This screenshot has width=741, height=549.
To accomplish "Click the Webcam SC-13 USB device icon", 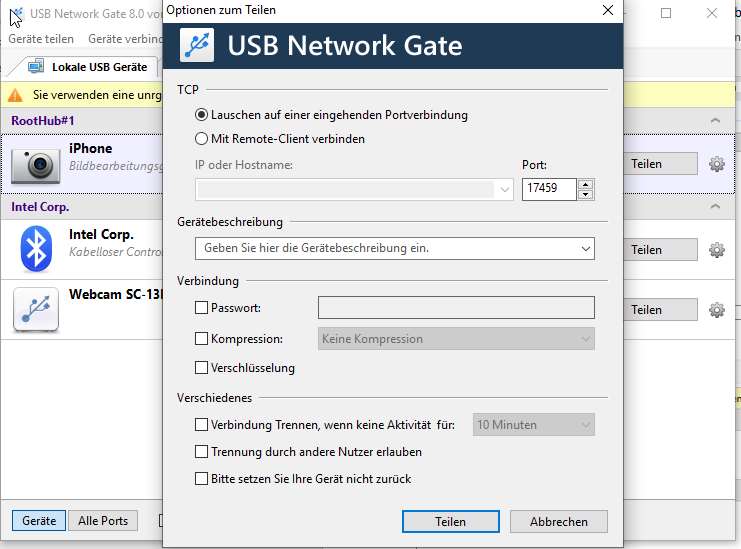I will [x=35, y=309].
